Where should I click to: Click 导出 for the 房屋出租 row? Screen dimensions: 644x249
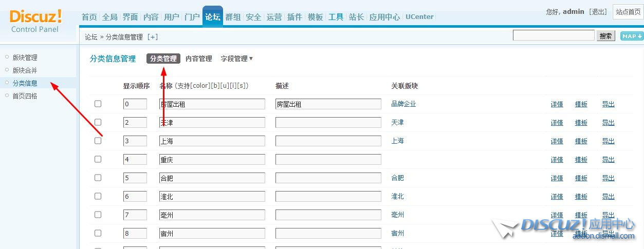point(609,104)
